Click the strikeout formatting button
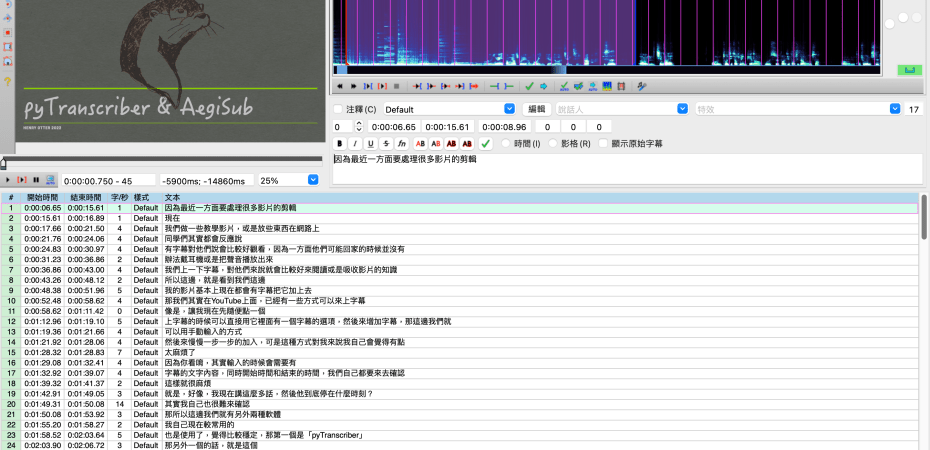930x450 pixels. pos(385,144)
